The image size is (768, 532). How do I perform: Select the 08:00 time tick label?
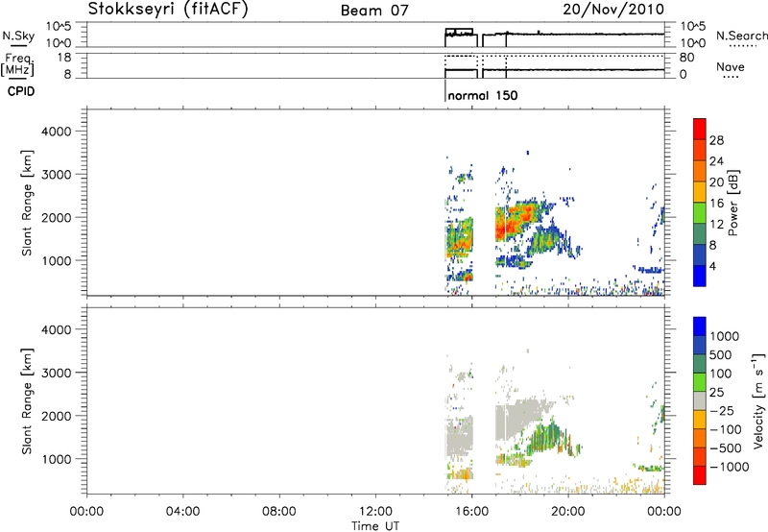(279, 512)
